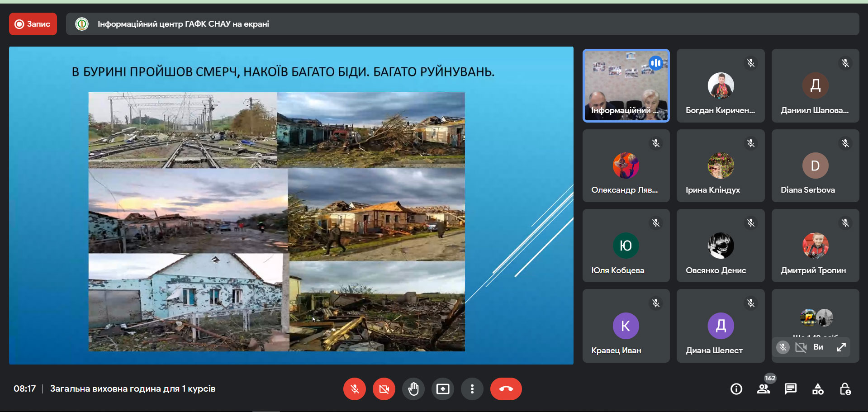Screen dimensions: 868x412
Task: Click Олександр Ляв's profile avatar
Action: (626, 166)
